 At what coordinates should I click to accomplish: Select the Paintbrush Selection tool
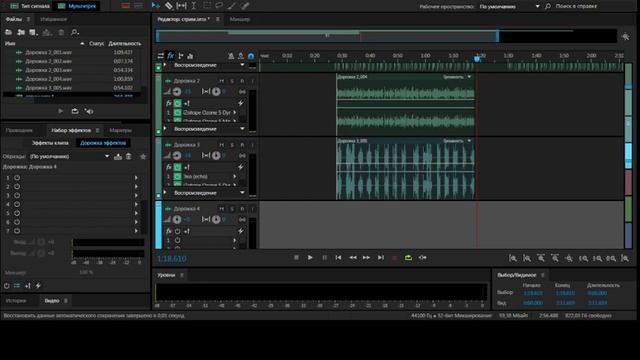click(x=232, y=6)
